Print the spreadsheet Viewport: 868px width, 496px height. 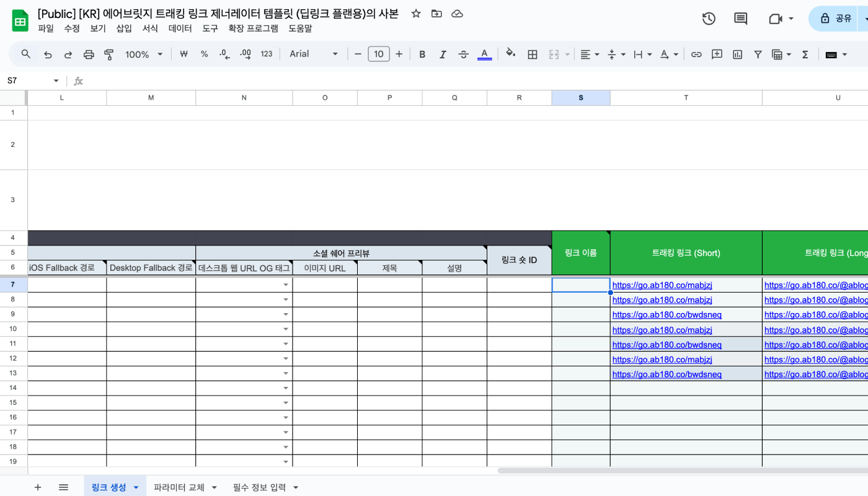89,55
